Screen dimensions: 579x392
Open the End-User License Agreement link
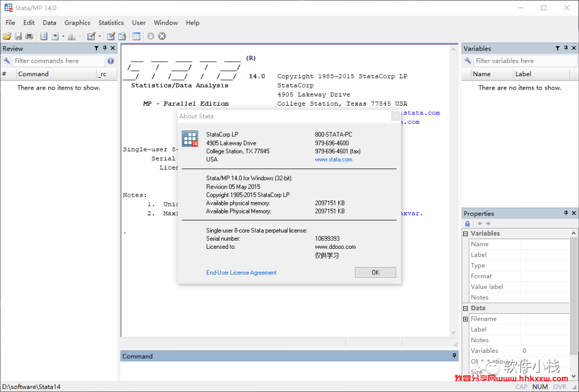pos(241,272)
